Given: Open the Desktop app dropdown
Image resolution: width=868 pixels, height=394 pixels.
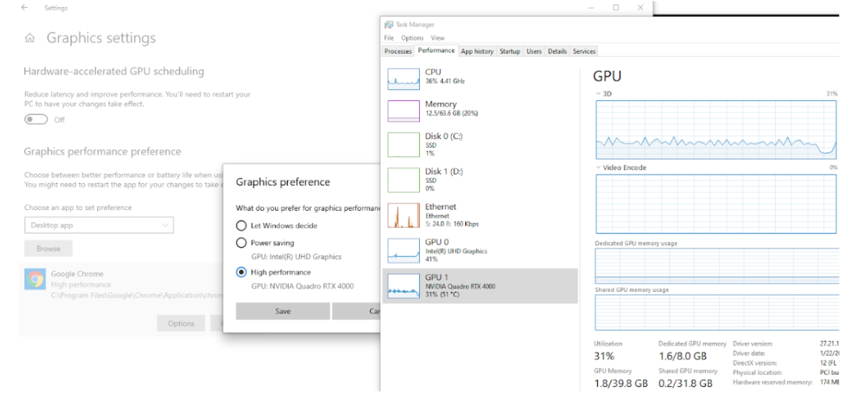Looking at the screenshot, I should (99, 225).
